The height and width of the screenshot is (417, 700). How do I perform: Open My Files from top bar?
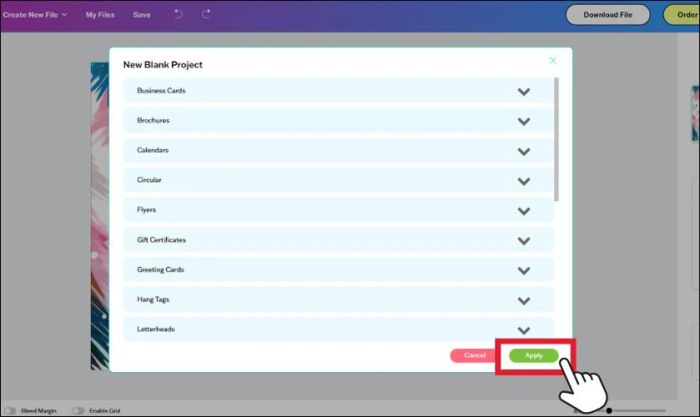[100, 15]
